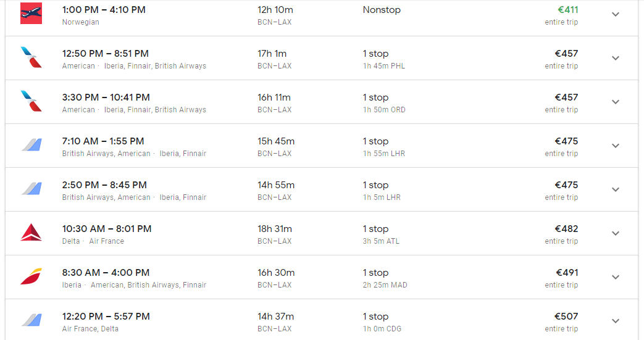Click the Norwegian airline logo icon

(31, 13)
